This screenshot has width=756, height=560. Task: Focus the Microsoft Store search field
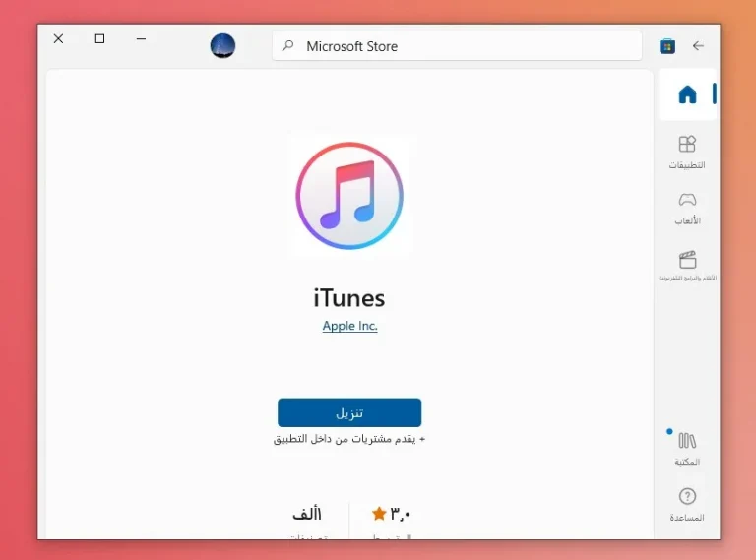point(457,46)
